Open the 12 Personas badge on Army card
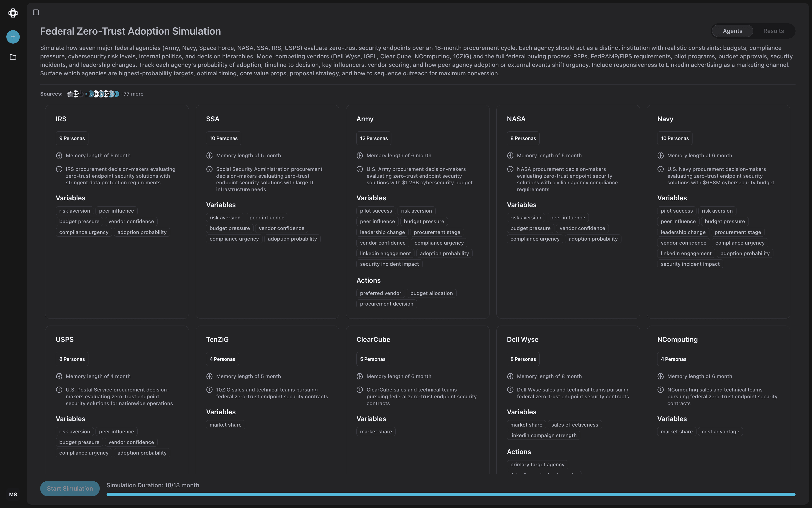The image size is (812, 508). 373,138
